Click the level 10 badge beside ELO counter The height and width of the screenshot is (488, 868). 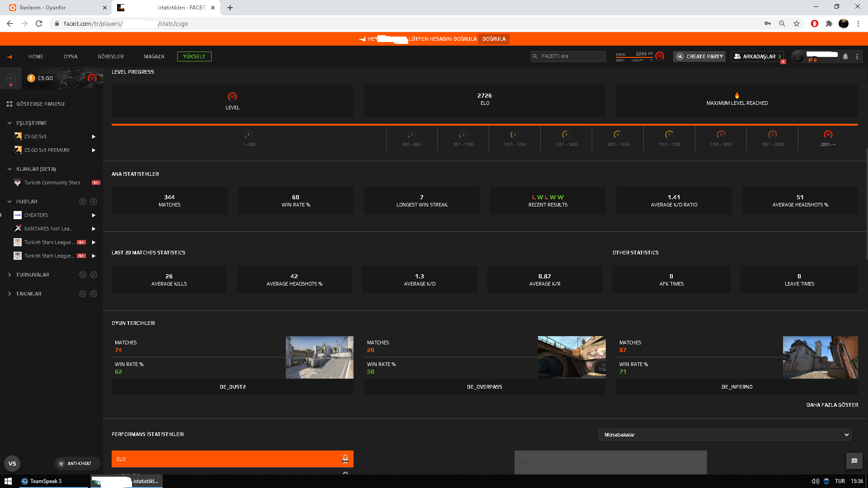click(x=660, y=56)
